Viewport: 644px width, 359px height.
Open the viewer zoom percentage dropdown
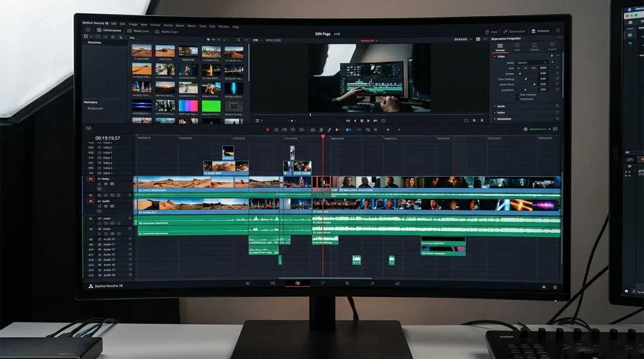point(257,40)
